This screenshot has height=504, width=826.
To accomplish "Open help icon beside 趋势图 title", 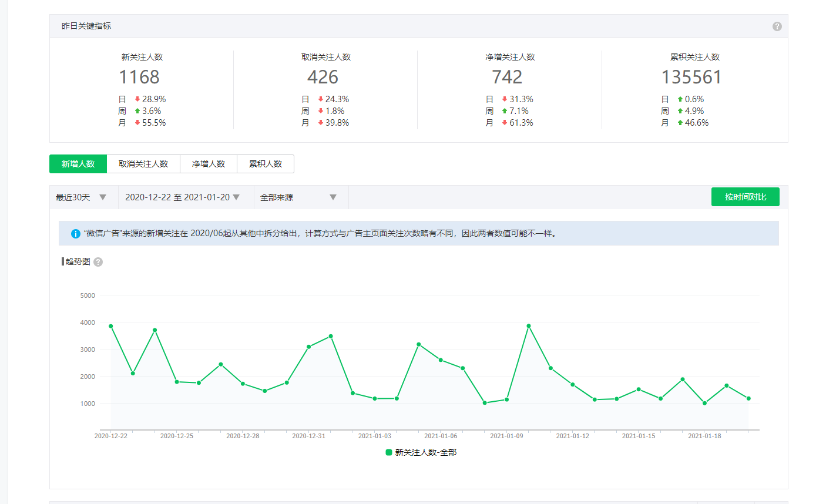I will (x=98, y=262).
